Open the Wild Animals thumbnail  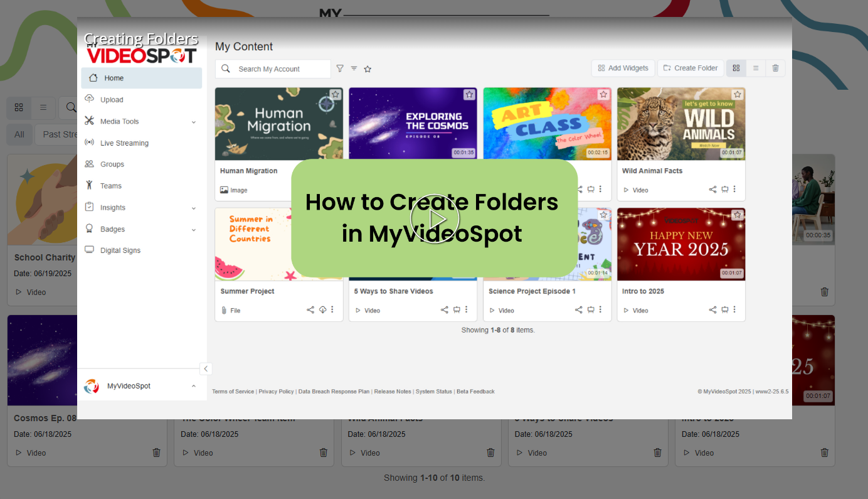click(681, 124)
